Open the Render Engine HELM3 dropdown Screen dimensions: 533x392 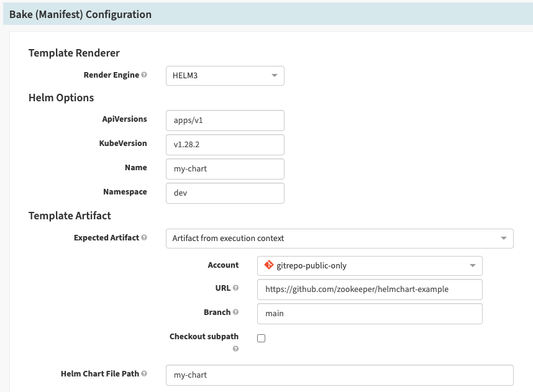click(x=224, y=76)
